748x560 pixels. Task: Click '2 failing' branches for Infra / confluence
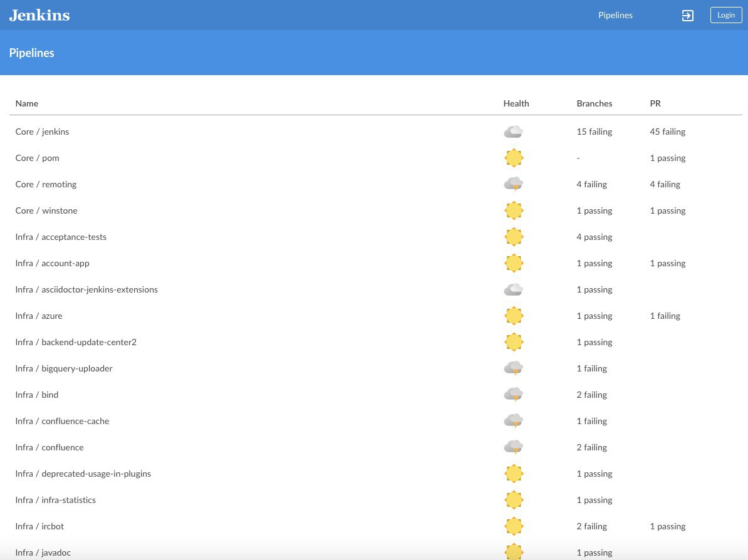click(x=591, y=447)
